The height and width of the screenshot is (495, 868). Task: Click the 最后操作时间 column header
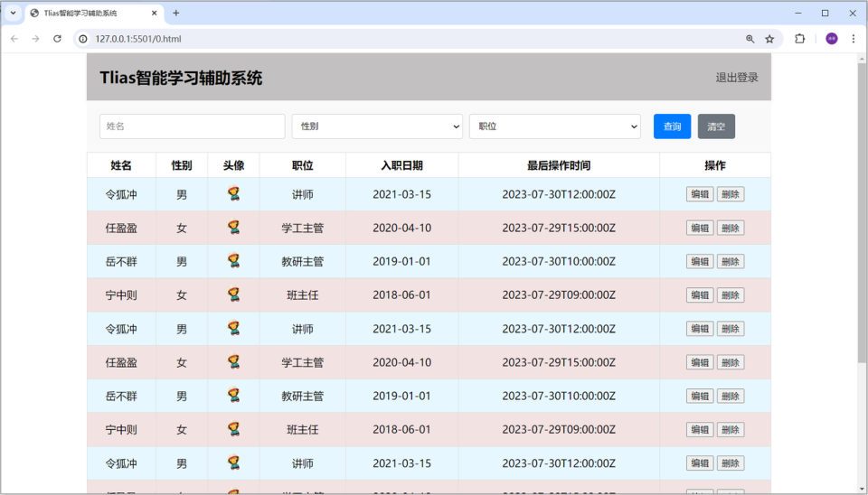pyautogui.click(x=559, y=165)
